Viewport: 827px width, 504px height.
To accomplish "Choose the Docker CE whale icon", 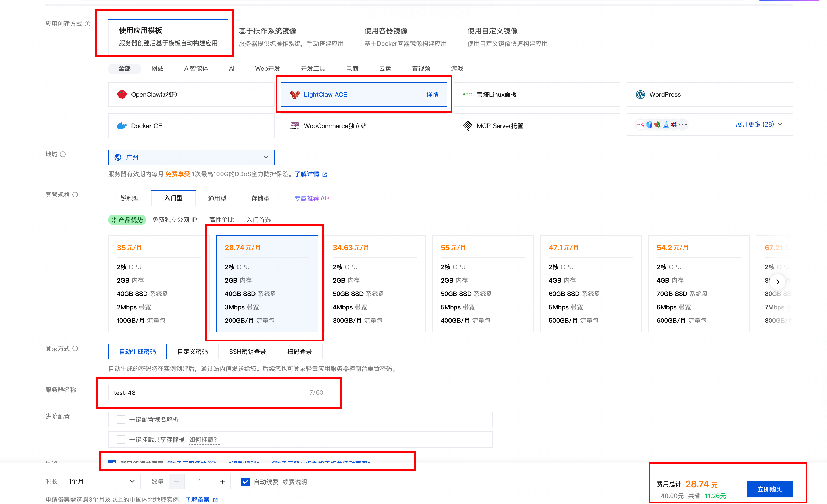I will coord(121,126).
